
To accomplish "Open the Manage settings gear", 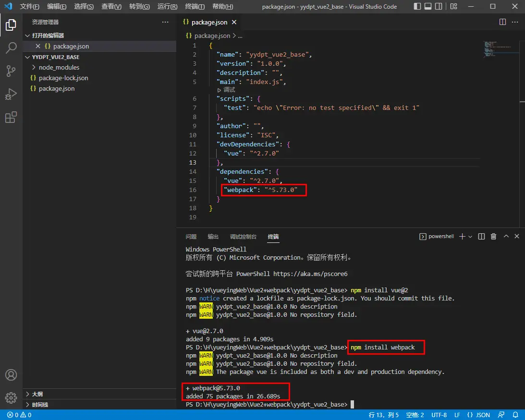I will (x=11, y=398).
